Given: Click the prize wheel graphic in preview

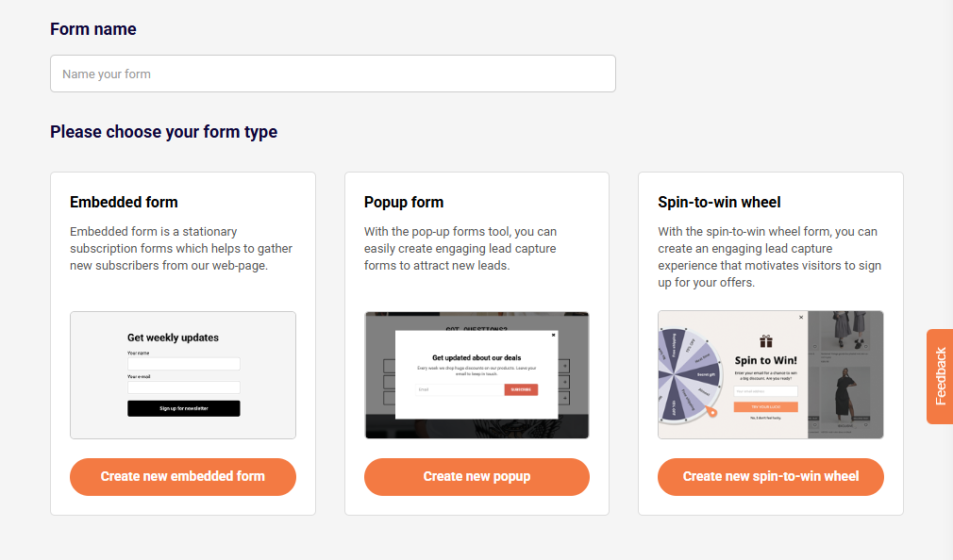Looking at the screenshot, I should (688, 374).
